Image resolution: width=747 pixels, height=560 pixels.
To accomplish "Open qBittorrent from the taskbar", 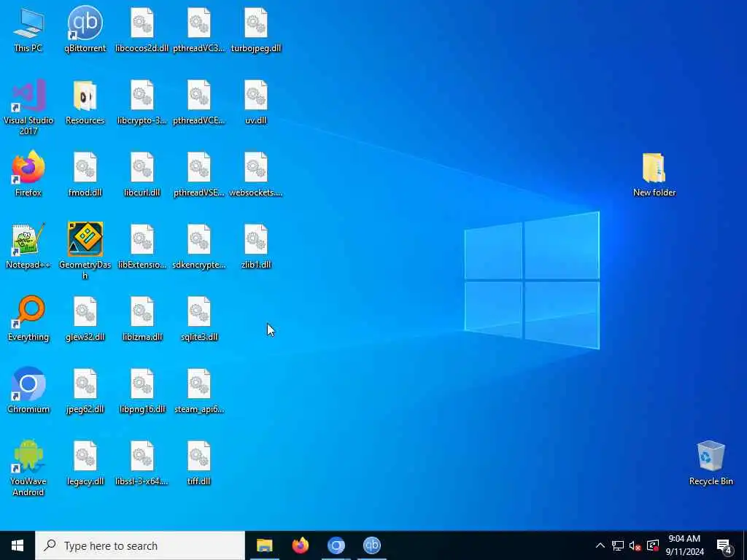I will coord(371,545).
